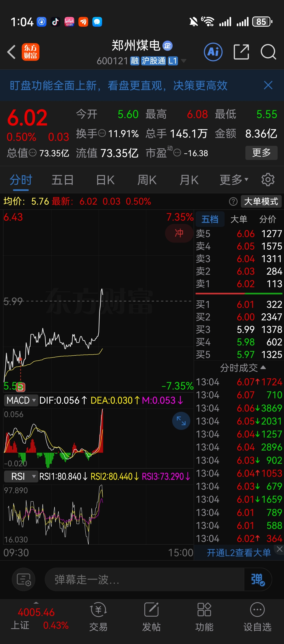
Task: Open the RSI indicator dropdown
Action: click(x=21, y=477)
